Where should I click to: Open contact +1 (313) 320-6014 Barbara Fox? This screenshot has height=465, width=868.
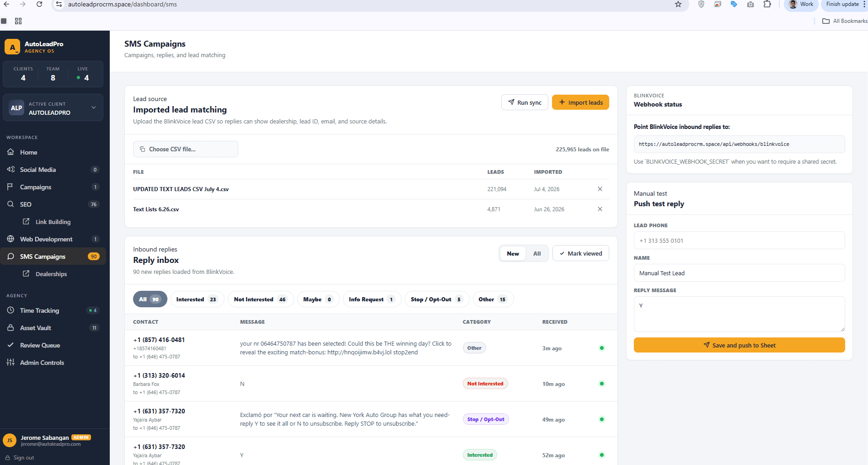coord(159,375)
